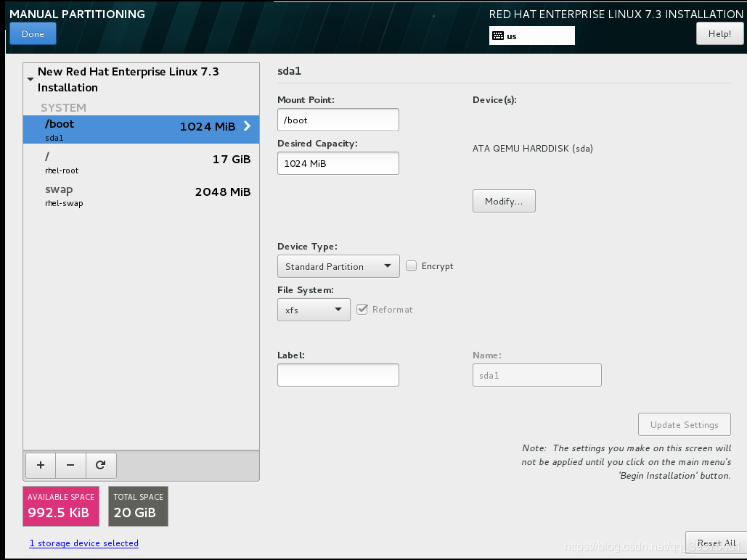Select the / rhel-root partition row
Image resolution: width=747 pixels, height=560 pixels.
tap(141, 162)
